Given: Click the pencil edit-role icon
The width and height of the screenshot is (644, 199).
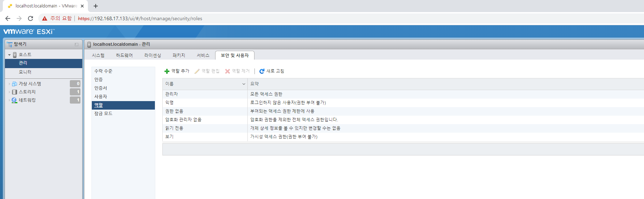Looking at the screenshot, I should click(197, 71).
